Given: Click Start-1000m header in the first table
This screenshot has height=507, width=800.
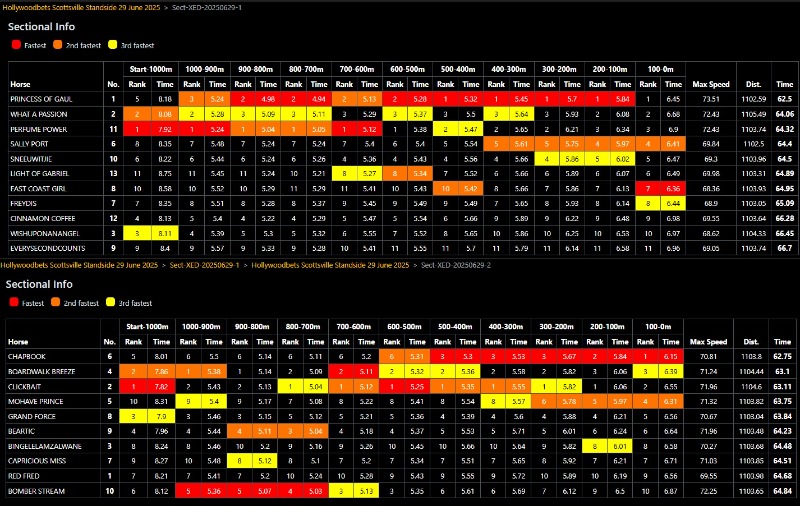Looking at the screenshot, I should click(x=152, y=69).
